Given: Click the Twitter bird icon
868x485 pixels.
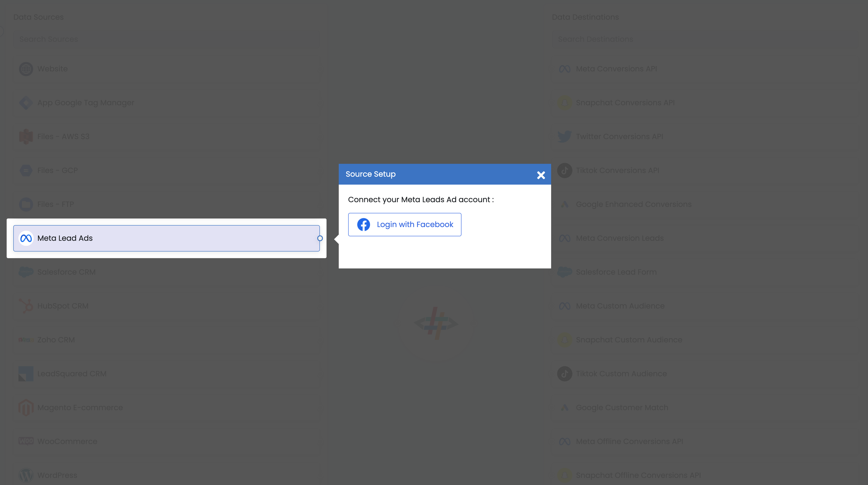Looking at the screenshot, I should click(x=564, y=136).
